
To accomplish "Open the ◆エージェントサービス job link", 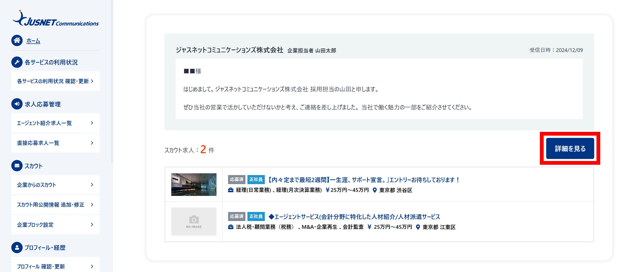I will coord(354,217).
